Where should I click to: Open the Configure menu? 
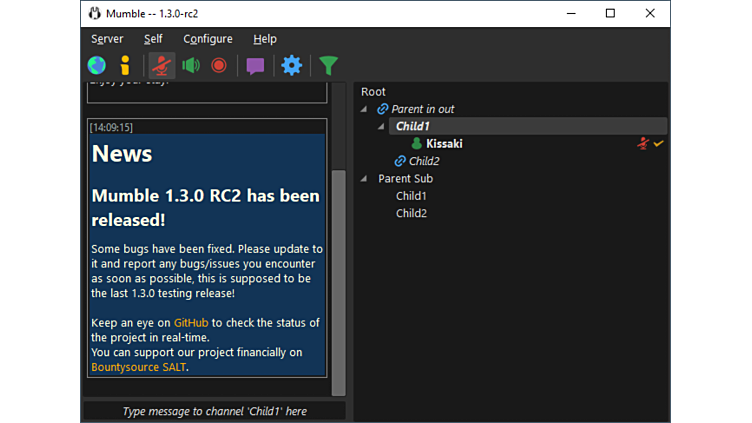click(208, 39)
